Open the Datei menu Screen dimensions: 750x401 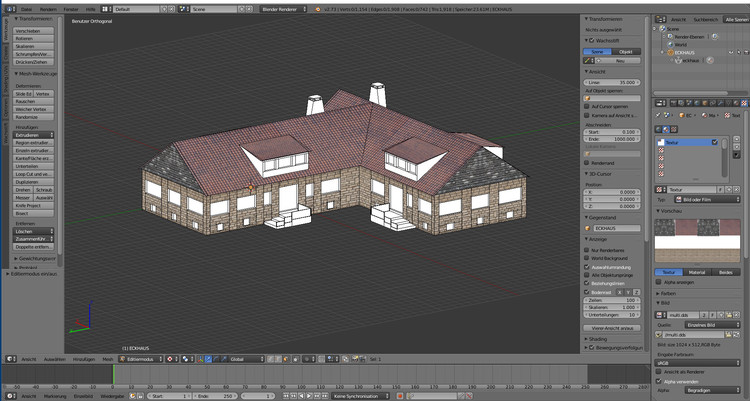[x=27, y=9]
